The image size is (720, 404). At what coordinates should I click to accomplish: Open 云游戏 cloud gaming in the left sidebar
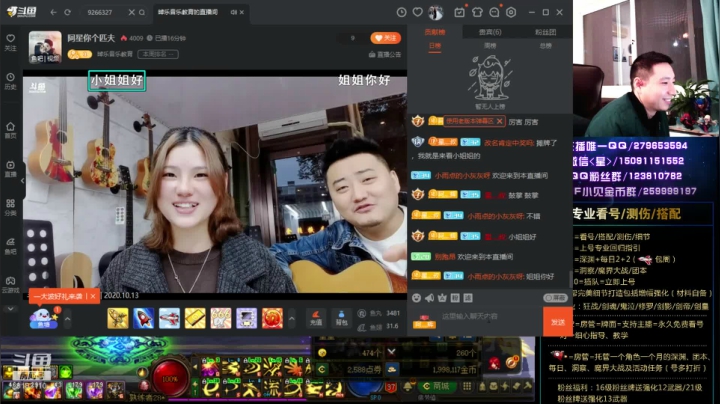11,284
